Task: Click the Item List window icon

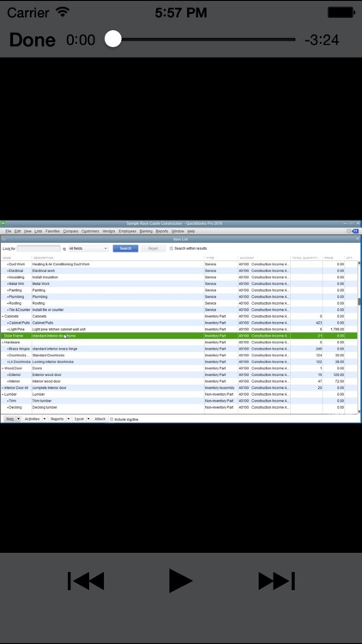Action: pos(3,239)
